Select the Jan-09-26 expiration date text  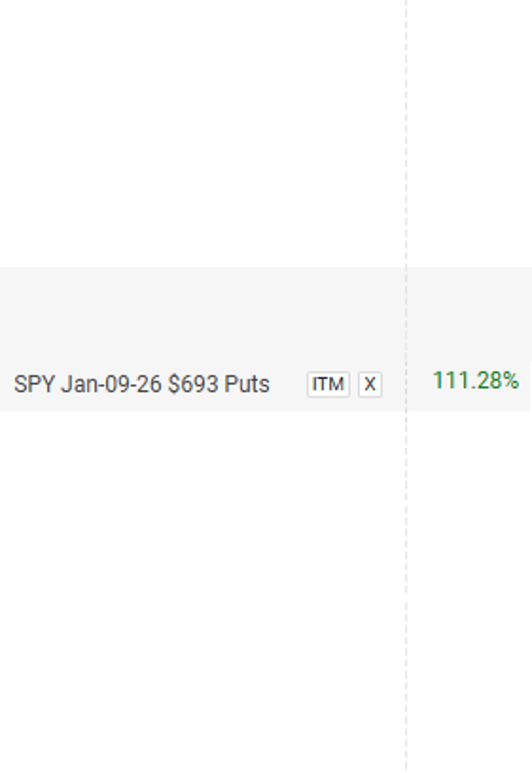(x=111, y=384)
